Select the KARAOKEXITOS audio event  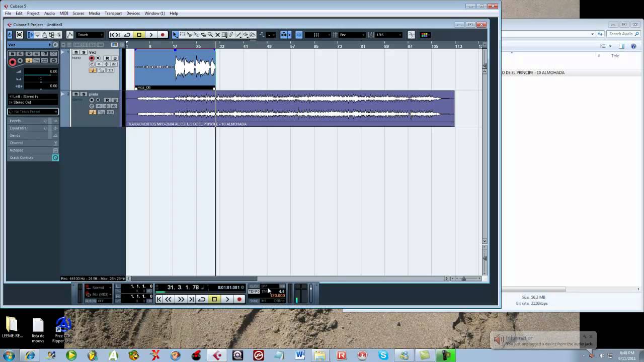[x=290, y=109]
